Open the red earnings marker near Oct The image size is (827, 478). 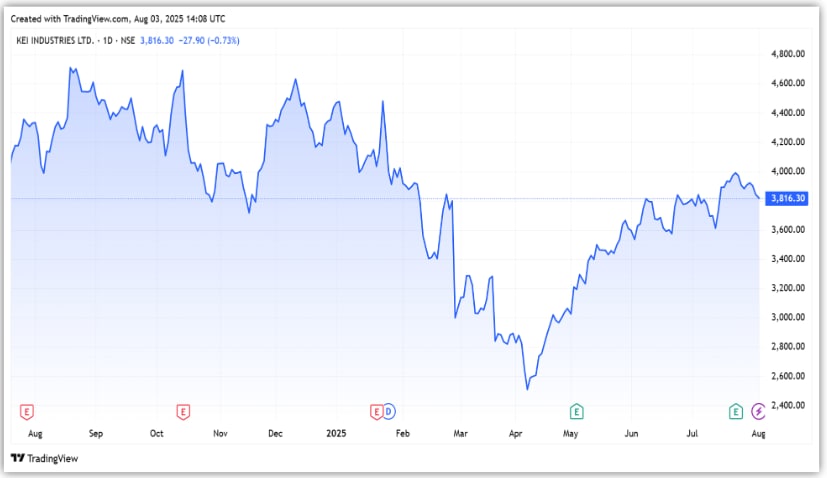(x=183, y=411)
